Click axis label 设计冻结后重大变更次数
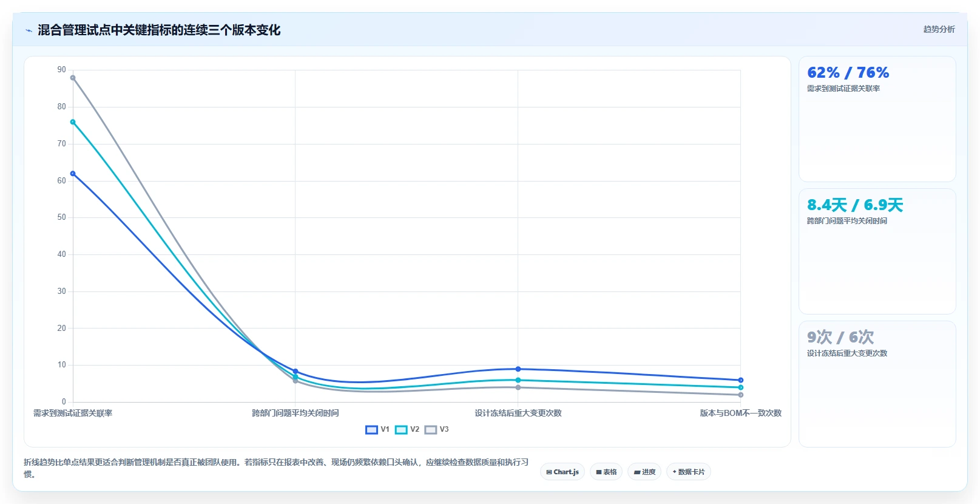The width and height of the screenshot is (980, 504). coord(518,413)
